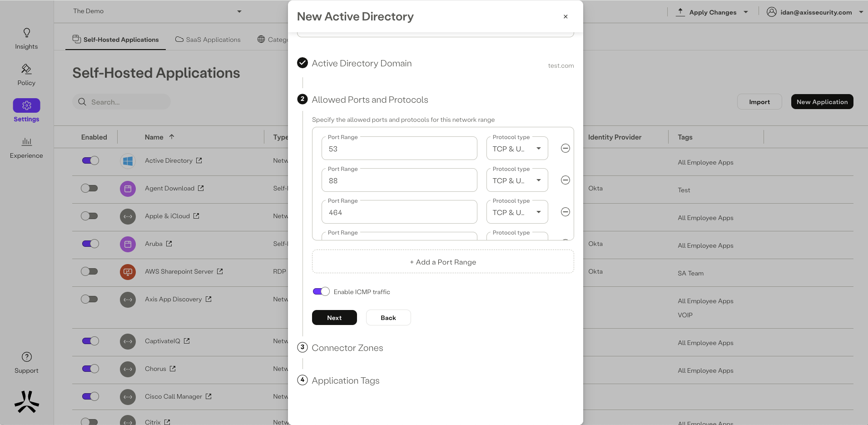This screenshot has width=868, height=425.
Task: Remove the port 53 row
Action: coord(565,148)
